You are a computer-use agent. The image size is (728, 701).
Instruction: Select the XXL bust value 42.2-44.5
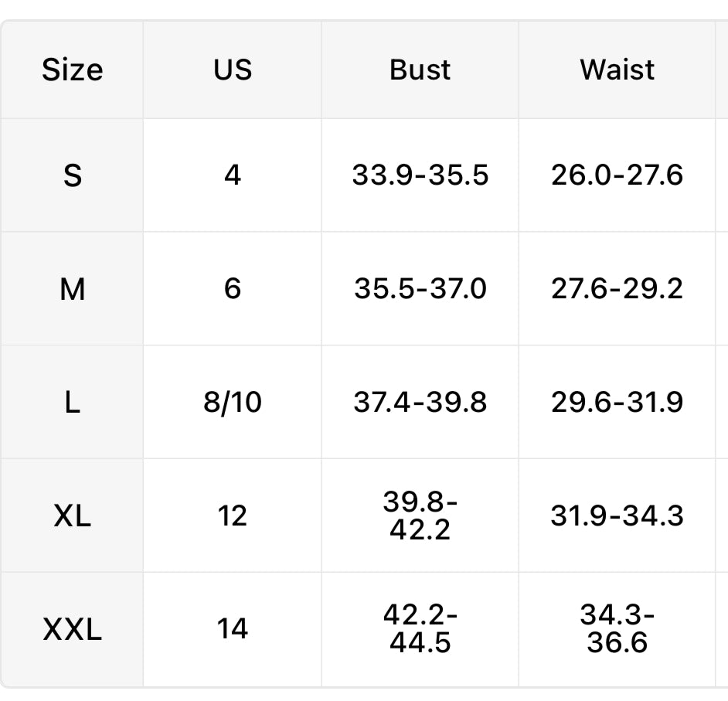[x=420, y=629]
